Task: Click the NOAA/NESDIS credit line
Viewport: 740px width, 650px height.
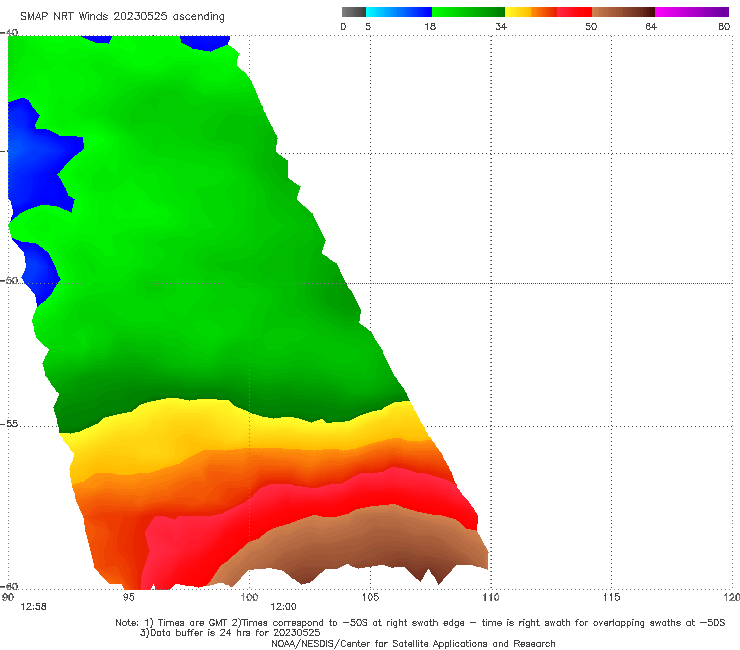Action: pyautogui.click(x=413, y=643)
